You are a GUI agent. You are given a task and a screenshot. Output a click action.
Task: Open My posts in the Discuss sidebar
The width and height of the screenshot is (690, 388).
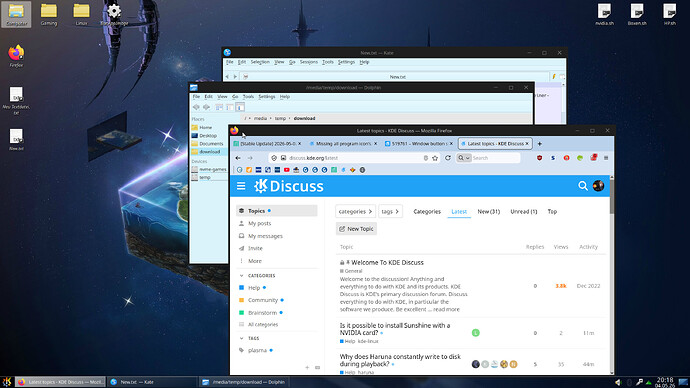(260, 223)
